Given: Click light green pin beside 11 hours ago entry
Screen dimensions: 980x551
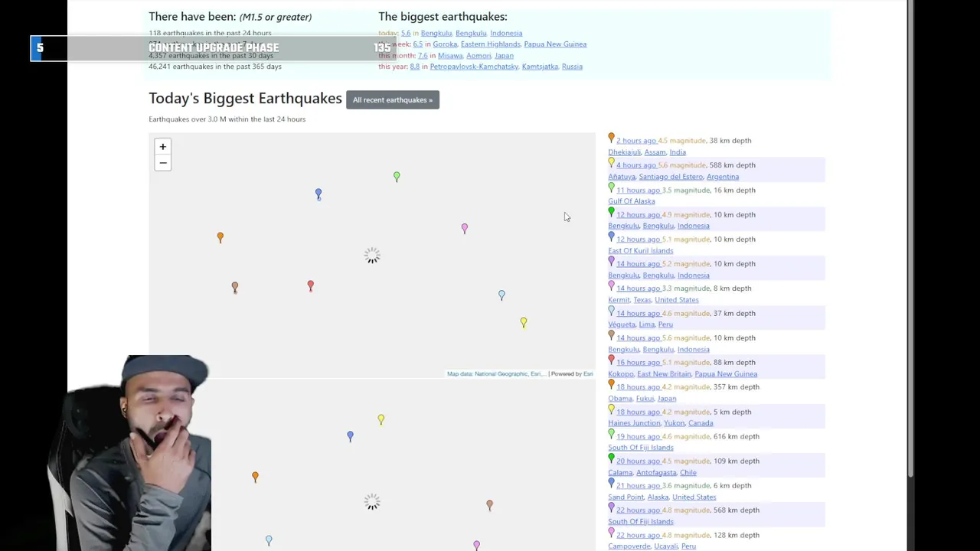Looking at the screenshot, I should [611, 187].
